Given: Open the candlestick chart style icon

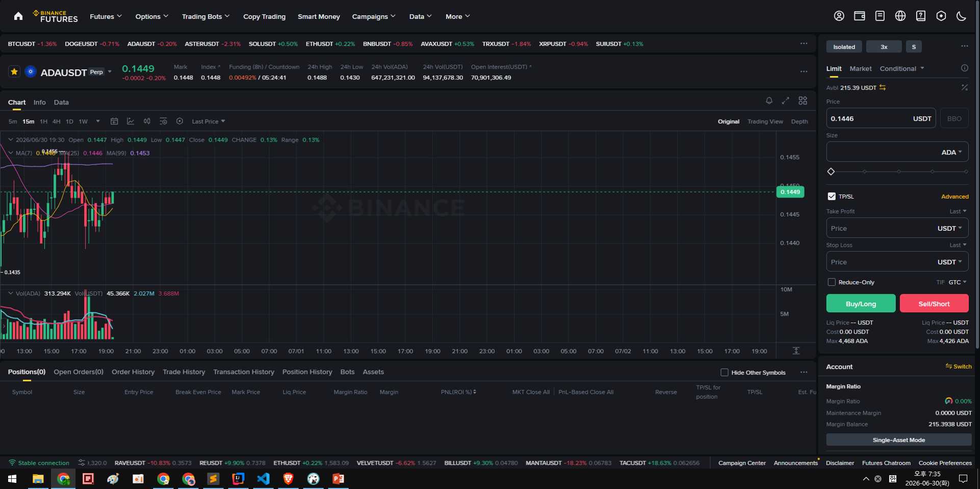Looking at the screenshot, I should pos(147,121).
